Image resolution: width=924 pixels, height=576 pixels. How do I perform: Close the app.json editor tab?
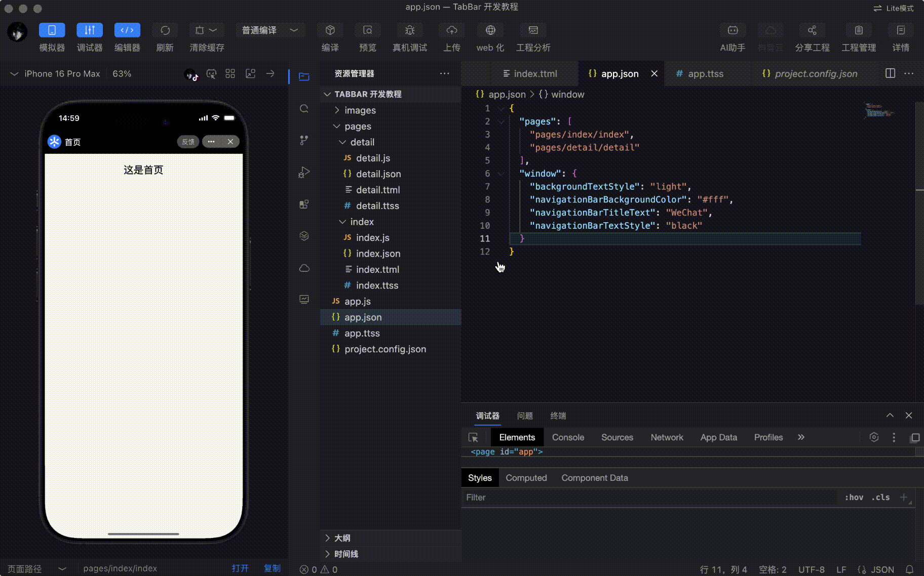(654, 74)
